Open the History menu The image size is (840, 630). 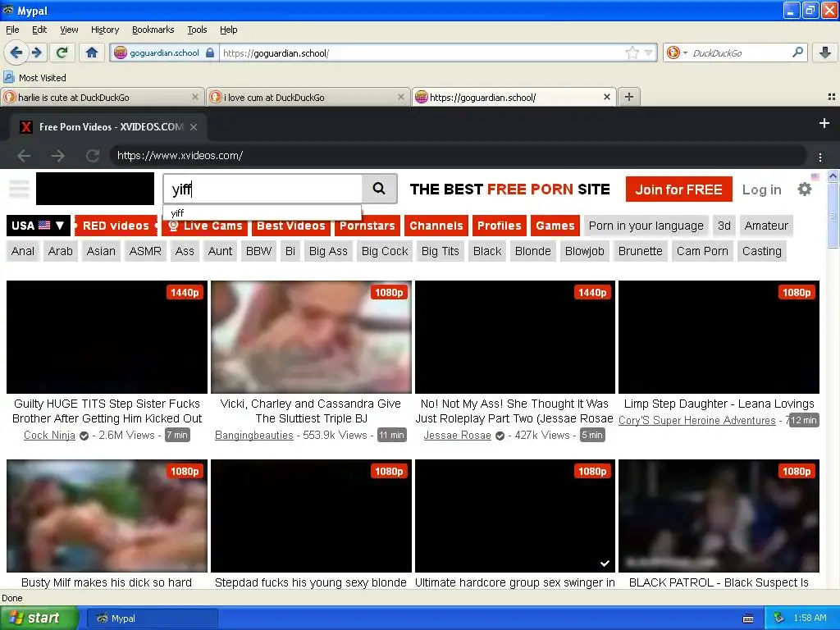tap(104, 30)
